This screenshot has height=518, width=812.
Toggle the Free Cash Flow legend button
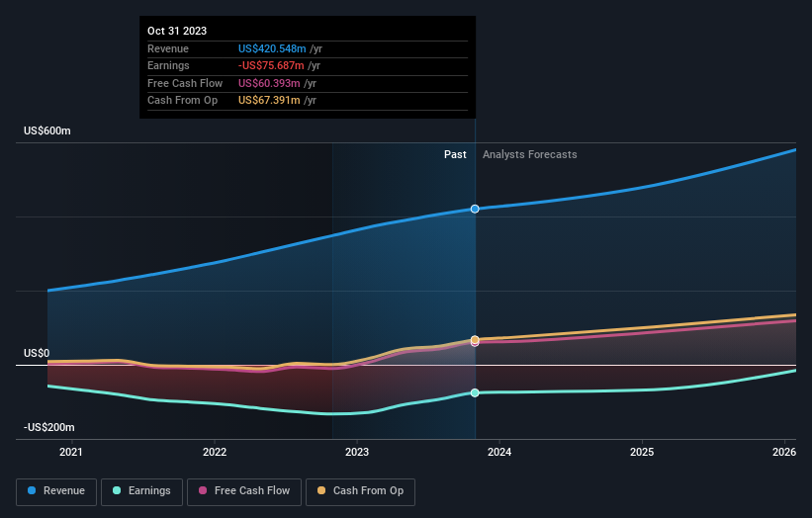point(244,491)
